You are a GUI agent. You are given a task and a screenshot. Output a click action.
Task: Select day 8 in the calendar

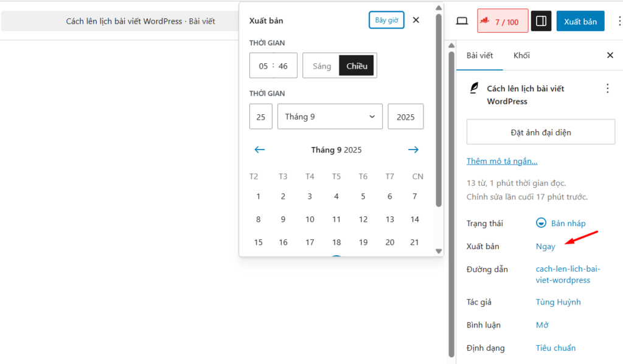(258, 219)
